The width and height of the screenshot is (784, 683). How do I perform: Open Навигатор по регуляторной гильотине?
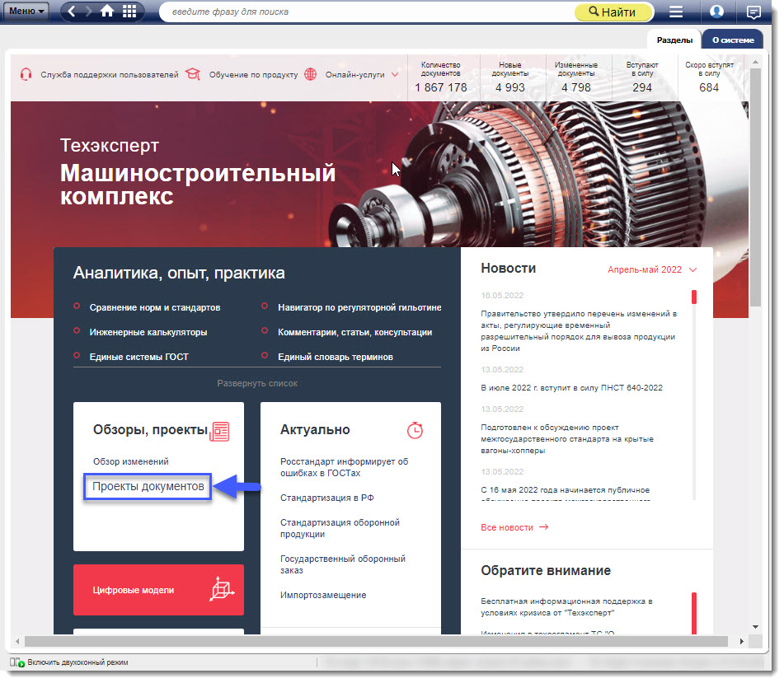[x=359, y=308]
